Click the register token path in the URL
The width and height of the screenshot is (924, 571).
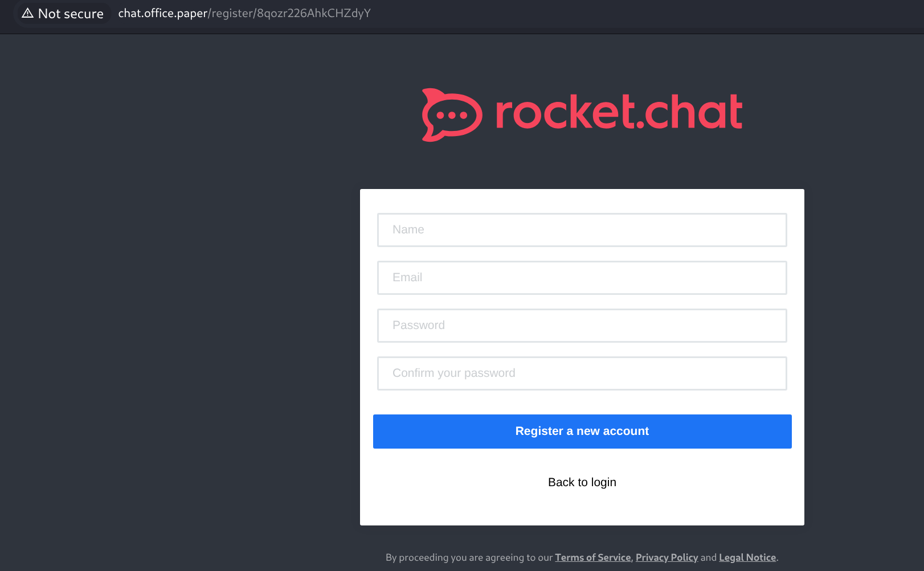[x=291, y=13]
